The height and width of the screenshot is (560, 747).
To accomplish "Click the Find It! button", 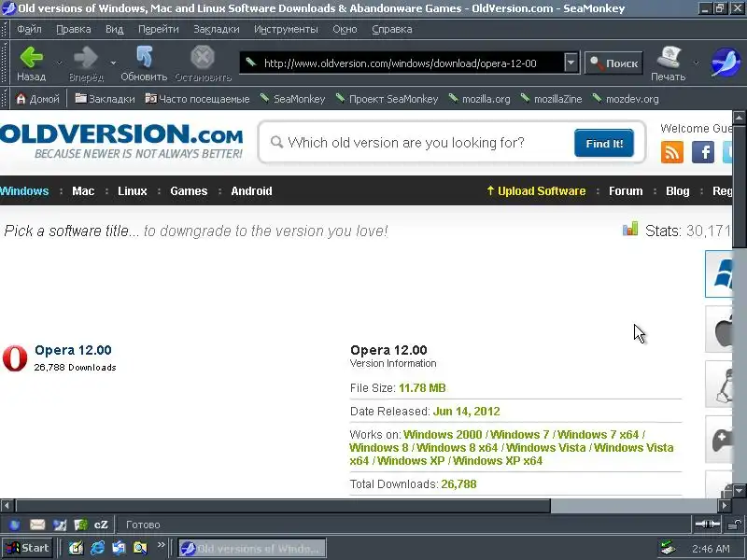I will 604,143.
